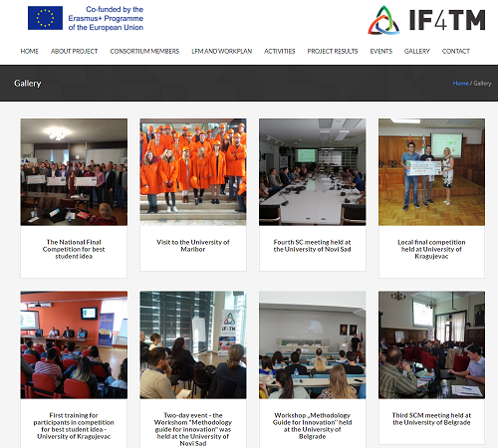Image resolution: width=498 pixels, height=448 pixels.
Task: Click the Home breadcrumb link
Action: click(x=460, y=84)
